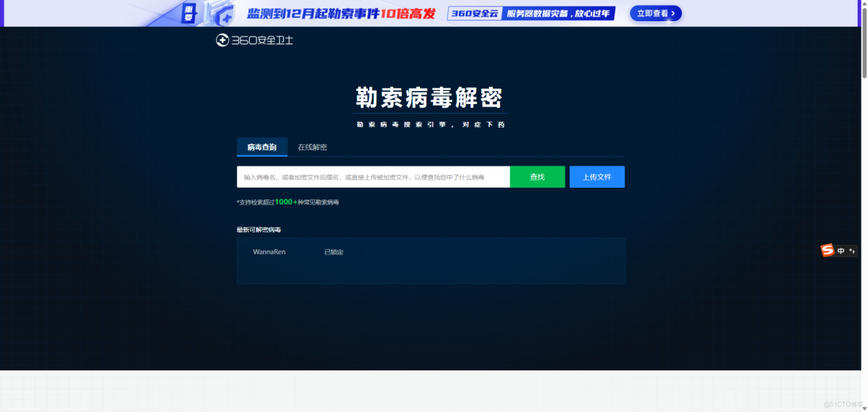Click the 重要 shield badge in the banner
This screenshot has height=412, width=868.
pyautogui.click(x=188, y=12)
